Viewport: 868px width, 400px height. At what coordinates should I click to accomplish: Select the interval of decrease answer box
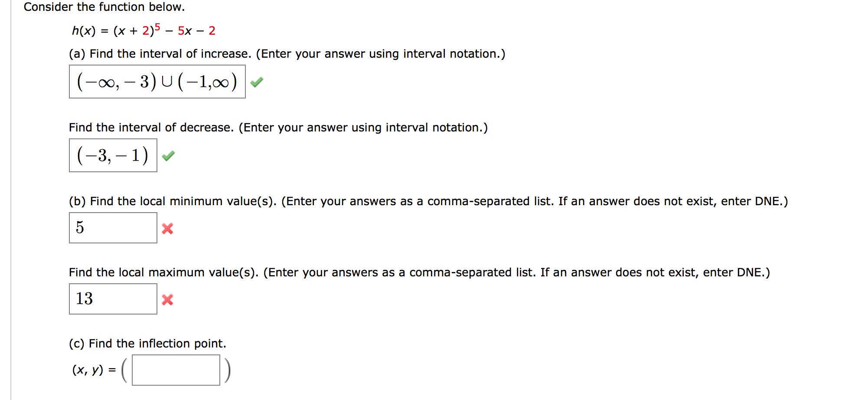[113, 155]
